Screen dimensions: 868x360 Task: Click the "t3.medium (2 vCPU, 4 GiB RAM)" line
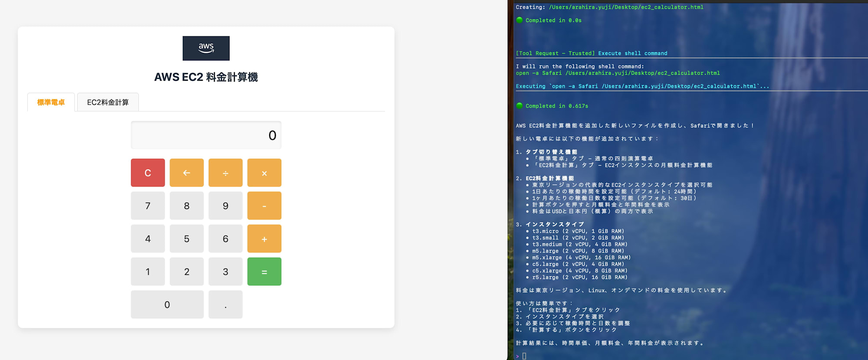point(580,244)
